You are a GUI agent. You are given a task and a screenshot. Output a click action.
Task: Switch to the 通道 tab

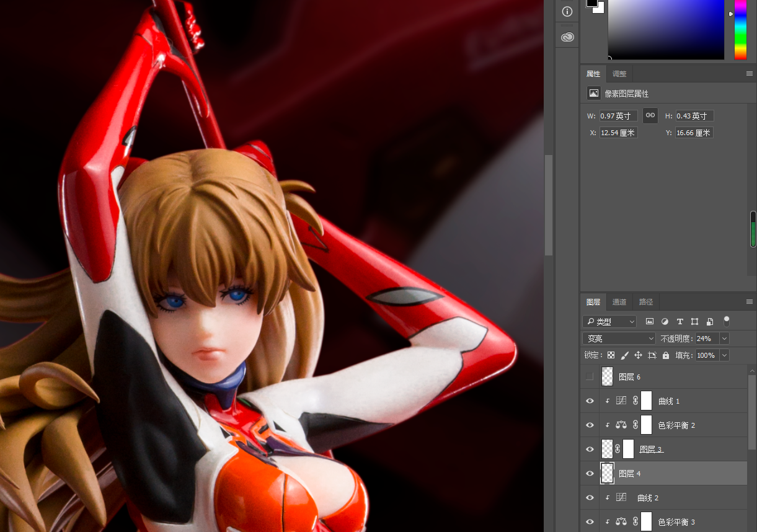(x=619, y=302)
